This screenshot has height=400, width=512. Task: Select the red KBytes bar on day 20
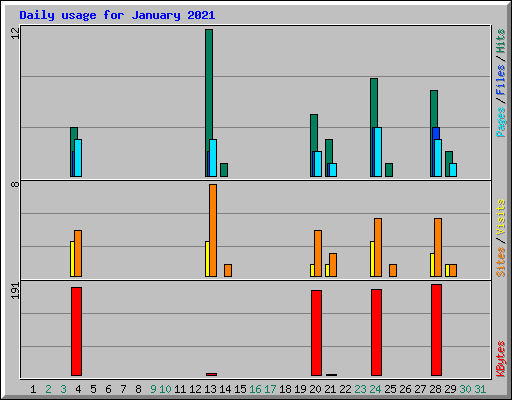coord(316,333)
